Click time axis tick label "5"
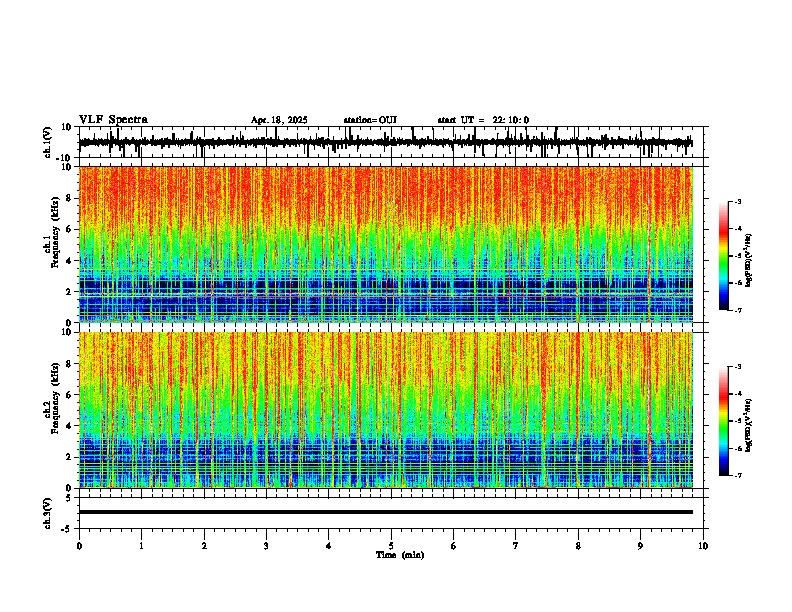The image size is (792, 612). pyautogui.click(x=391, y=546)
